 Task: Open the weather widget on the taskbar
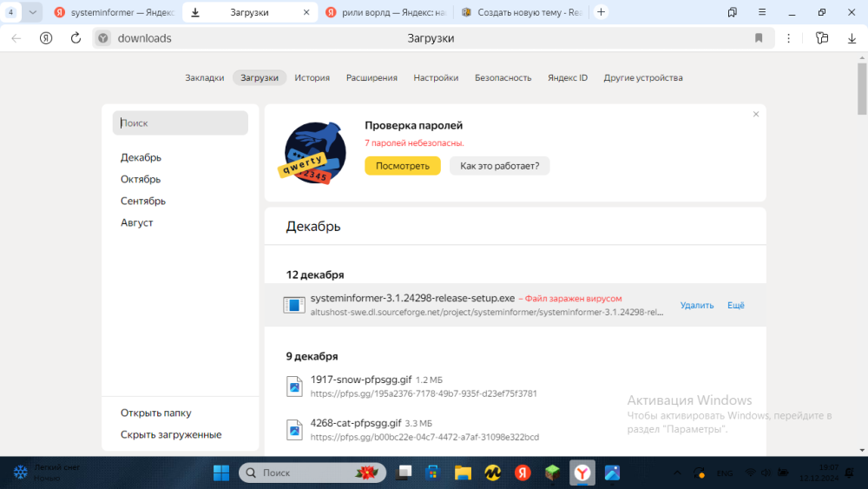tap(47, 472)
